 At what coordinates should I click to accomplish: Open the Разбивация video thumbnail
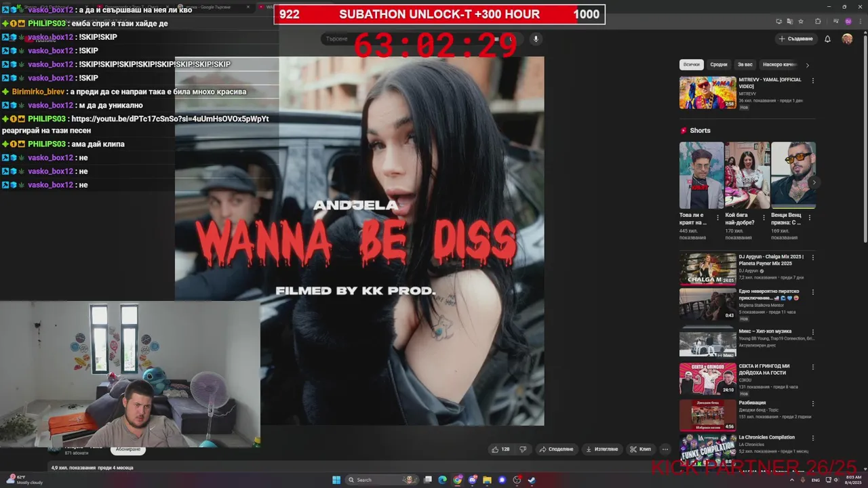(x=707, y=415)
